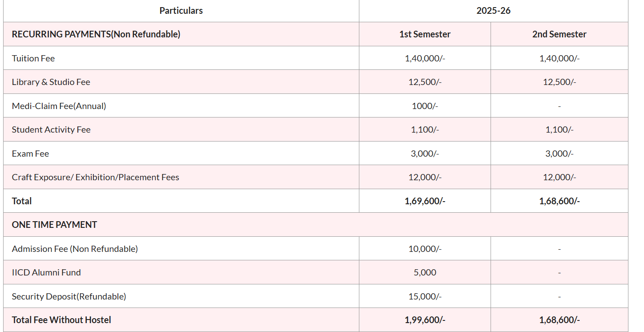The height and width of the screenshot is (332, 644).
Task: Click the Library & Studio Fee label
Action: pyautogui.click(x=51, y=82)
